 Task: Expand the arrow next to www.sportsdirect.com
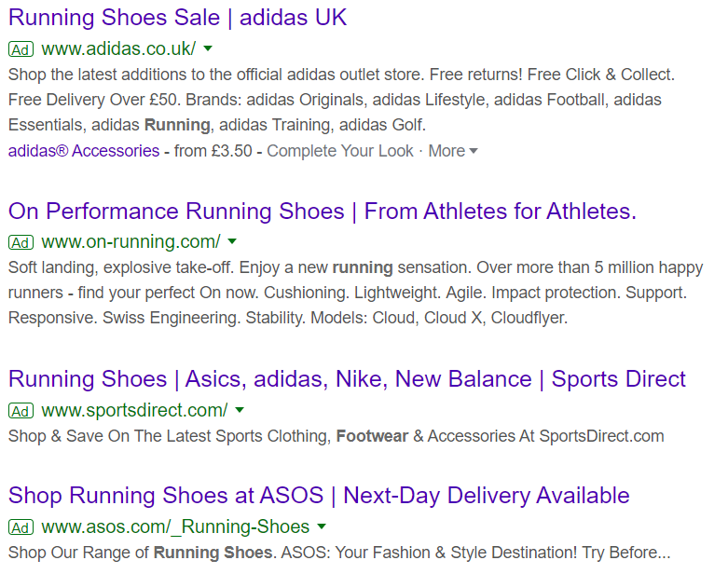coord(240,410)
